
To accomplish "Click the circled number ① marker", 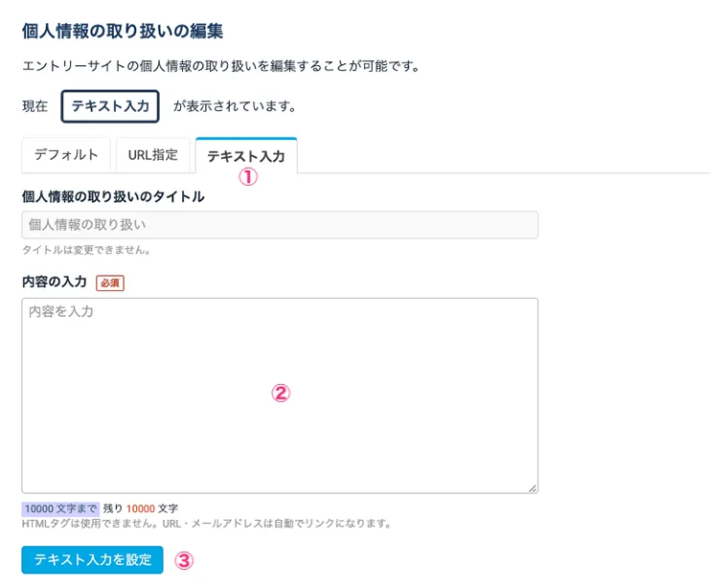I will pos(248,177).
